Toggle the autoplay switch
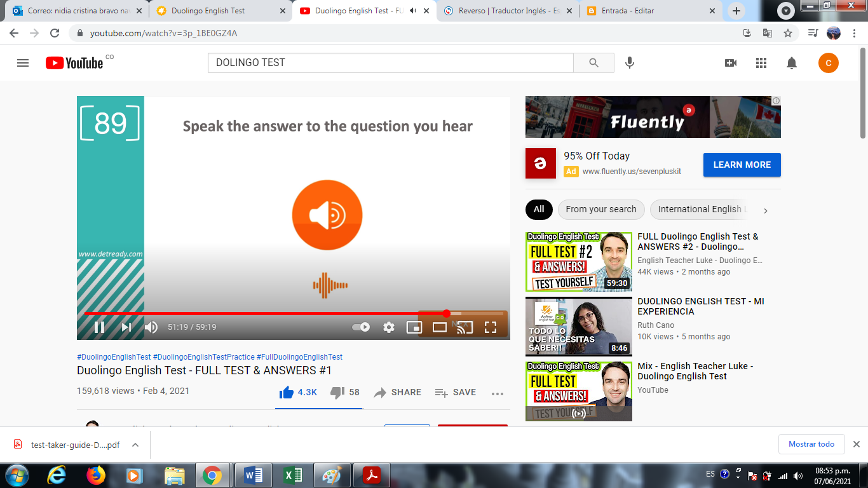The image size is (868, 488). [x=361, y=327]
